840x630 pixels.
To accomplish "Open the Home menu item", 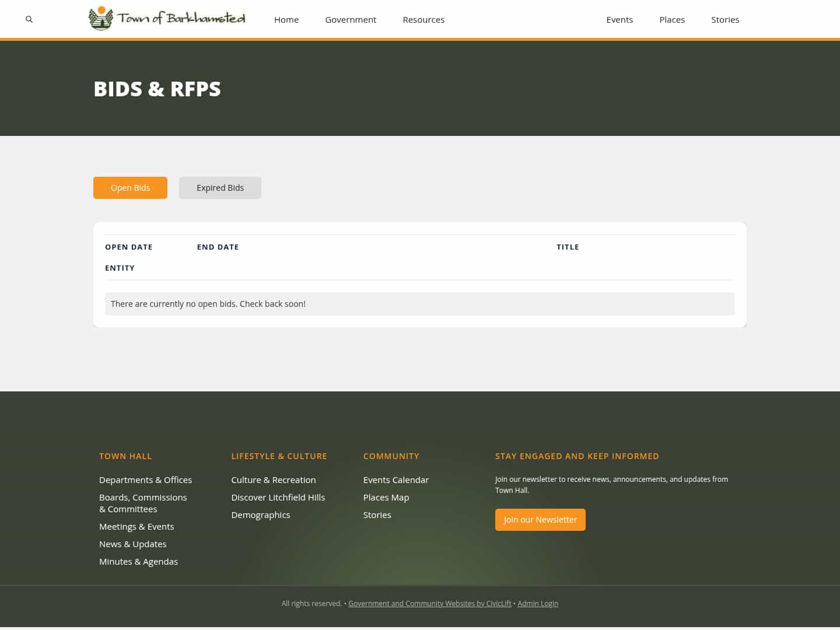I will (x=286, y=19).
